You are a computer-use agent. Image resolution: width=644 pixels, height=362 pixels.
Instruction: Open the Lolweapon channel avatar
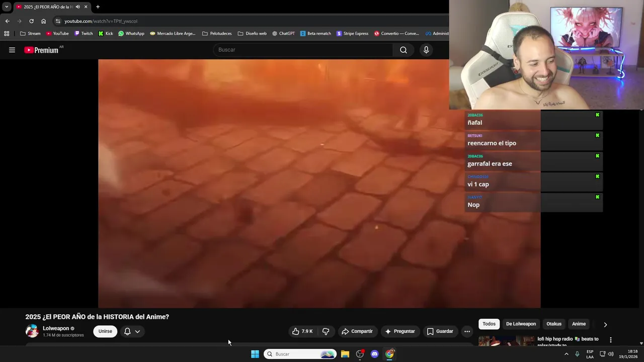pyautogui.click(x=32, y=331)
